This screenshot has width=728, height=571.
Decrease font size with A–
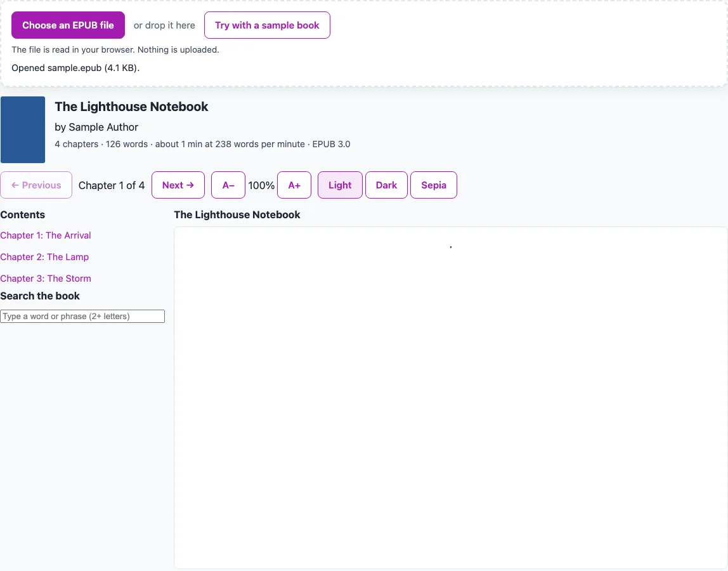point(228,185)
